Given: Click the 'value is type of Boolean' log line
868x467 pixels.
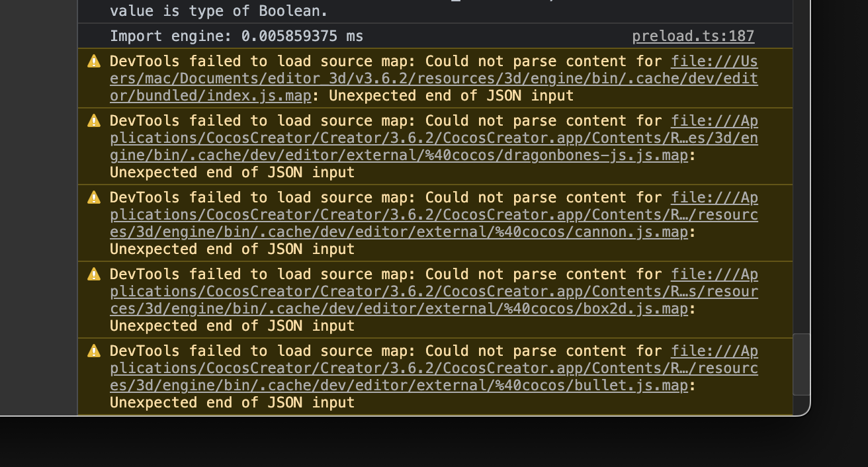Looking at the screenshot, I should [x=218, y=11].
